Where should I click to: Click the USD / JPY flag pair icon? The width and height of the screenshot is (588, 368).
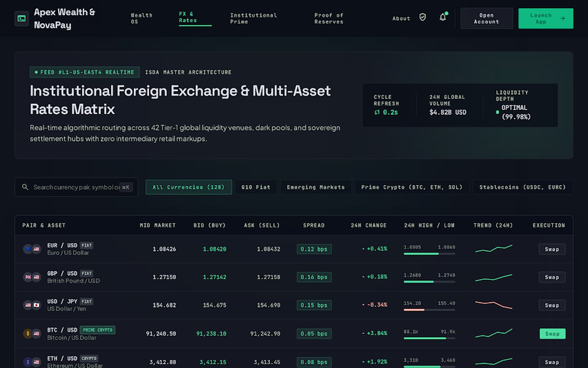32,305
